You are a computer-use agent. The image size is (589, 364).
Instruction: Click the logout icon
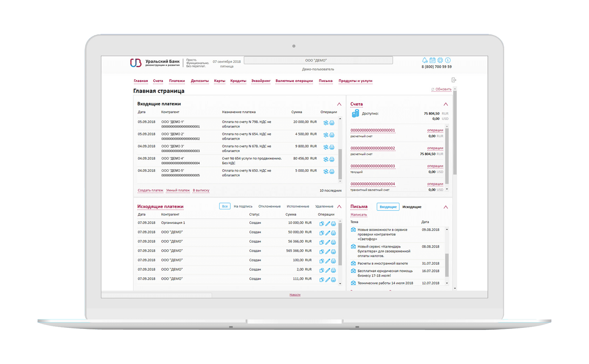pyautogui.click(x=454, y=80)
